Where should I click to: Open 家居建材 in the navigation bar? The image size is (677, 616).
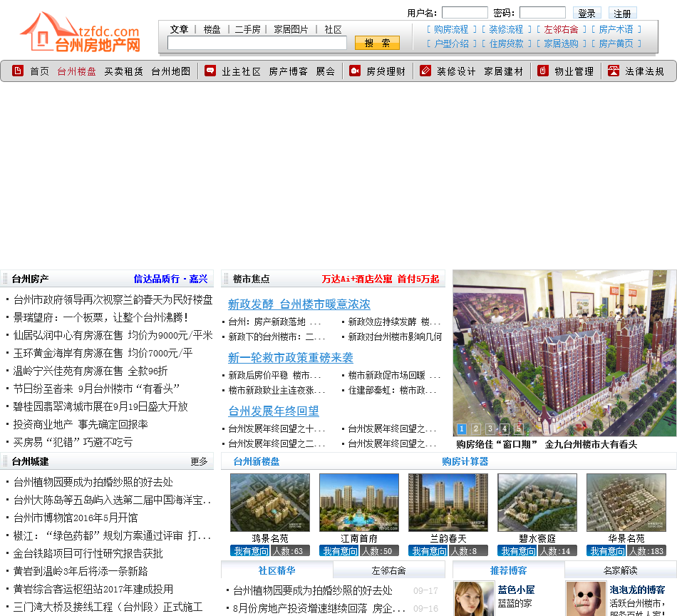pyautogui.click(x=503, y=71)
